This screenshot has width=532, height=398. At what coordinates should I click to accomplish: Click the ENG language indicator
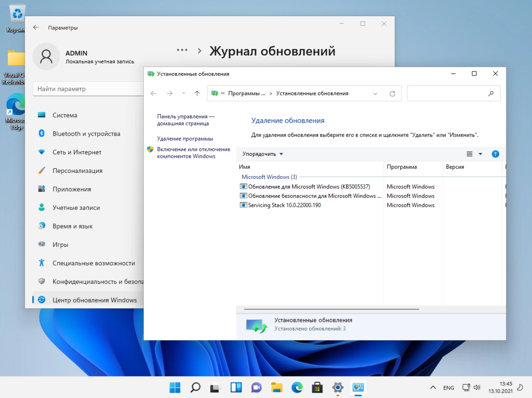(x=448, y=388)
